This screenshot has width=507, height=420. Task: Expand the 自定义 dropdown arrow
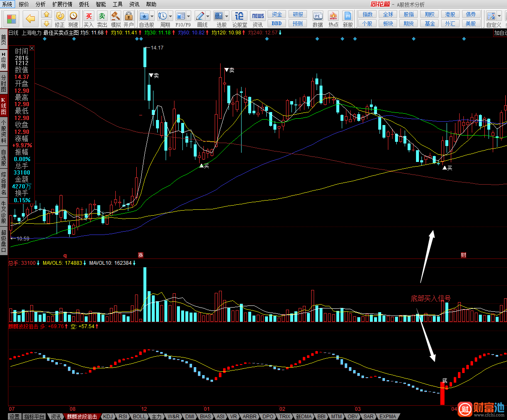pyautogui.click(x=499, y=16)
